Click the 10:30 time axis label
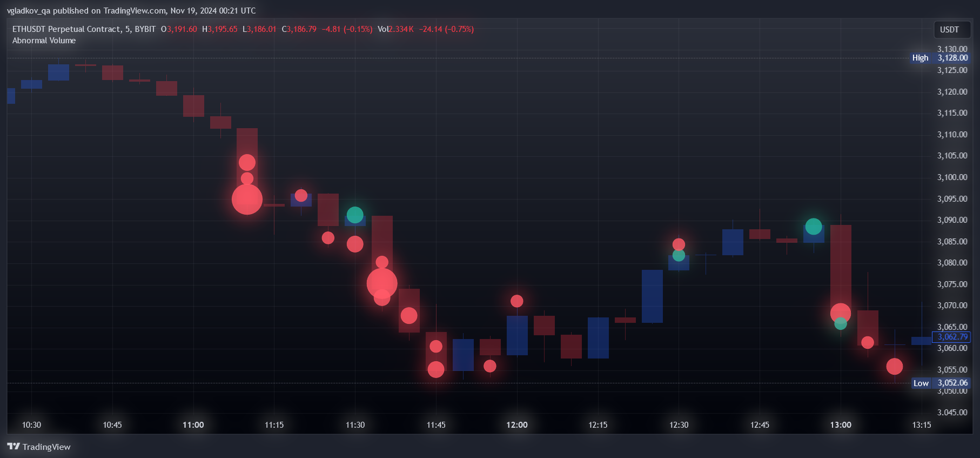The image size is (980, 458). click(x=31, y=425)
